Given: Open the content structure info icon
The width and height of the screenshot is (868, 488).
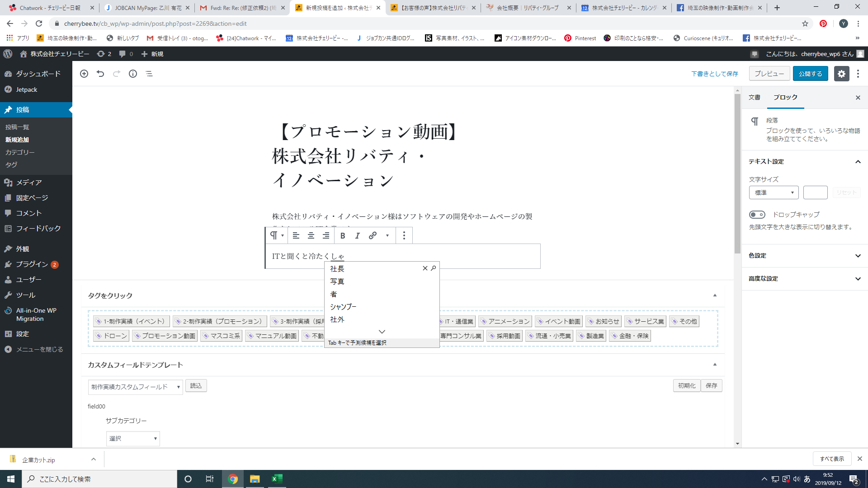Looking at the screenshot, I should pos(133,74).
